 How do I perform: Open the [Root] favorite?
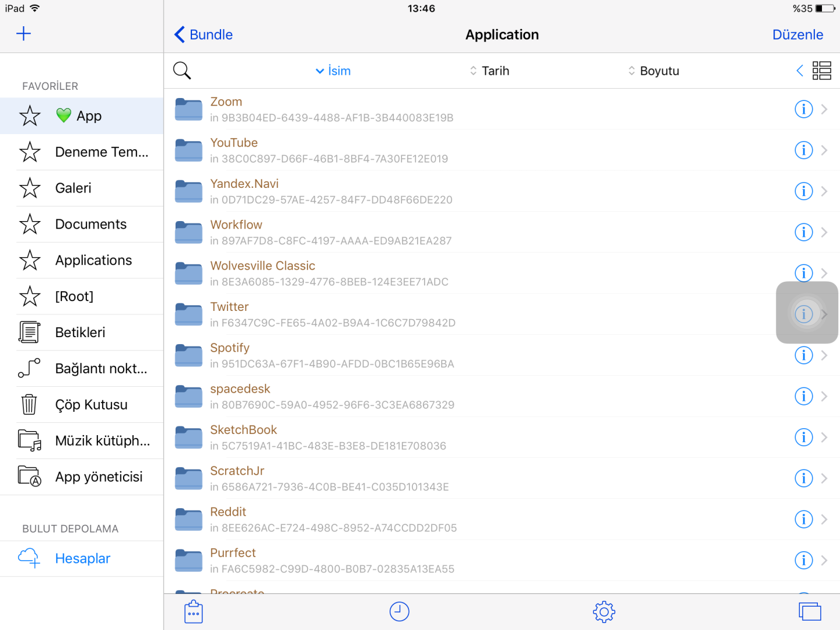82,296
